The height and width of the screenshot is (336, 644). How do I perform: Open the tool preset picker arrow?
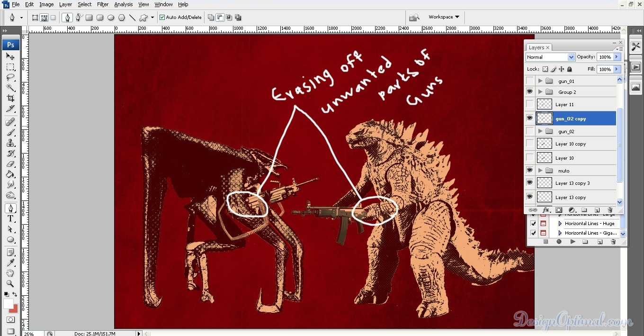click(x=21, y=18)
